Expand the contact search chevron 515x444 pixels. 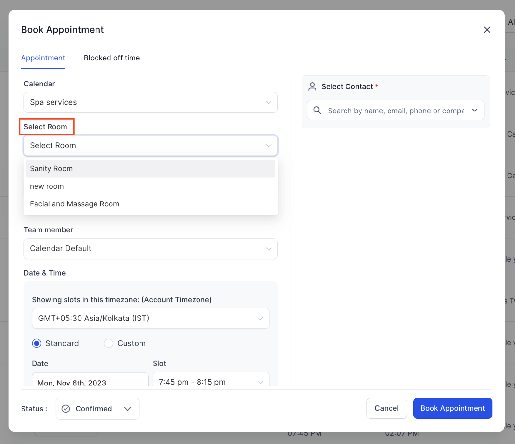pos(474,110)
